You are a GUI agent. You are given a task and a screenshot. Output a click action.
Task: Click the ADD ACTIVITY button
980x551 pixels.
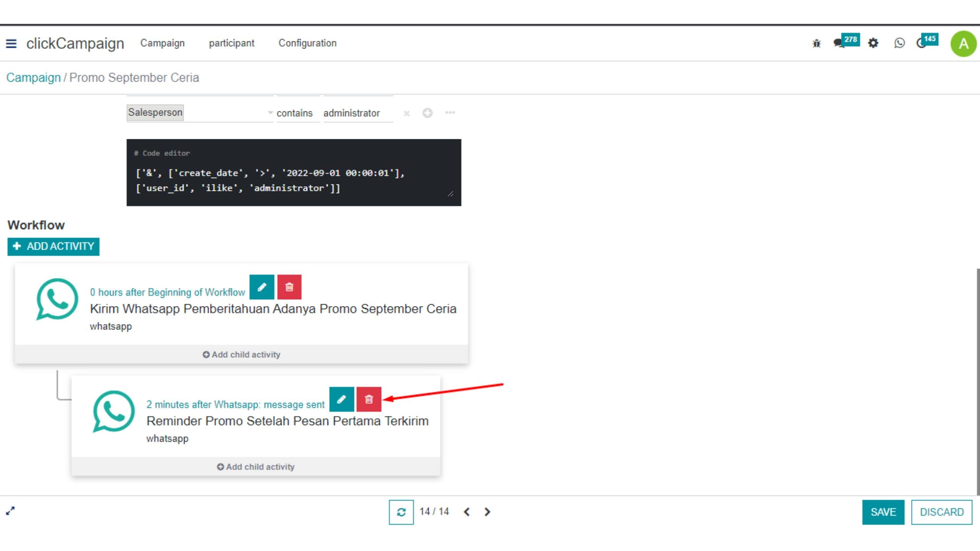coord(54,246)
